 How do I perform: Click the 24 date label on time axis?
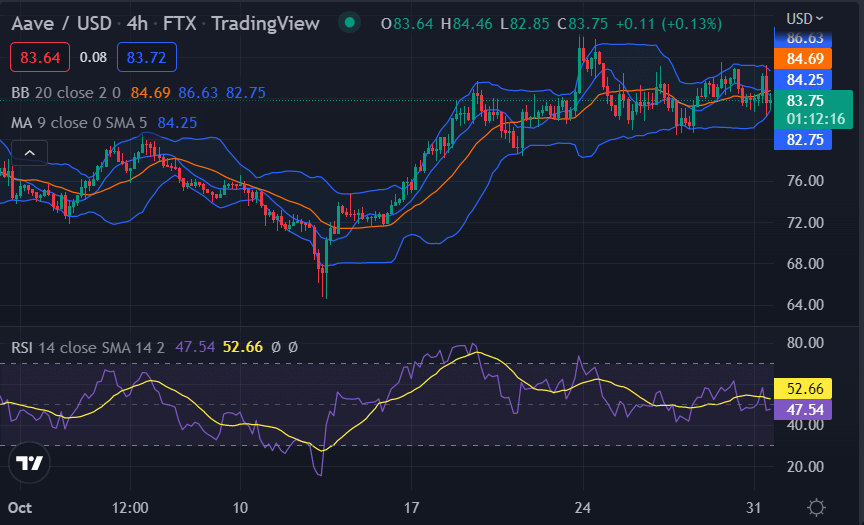[x=582, y=507]
